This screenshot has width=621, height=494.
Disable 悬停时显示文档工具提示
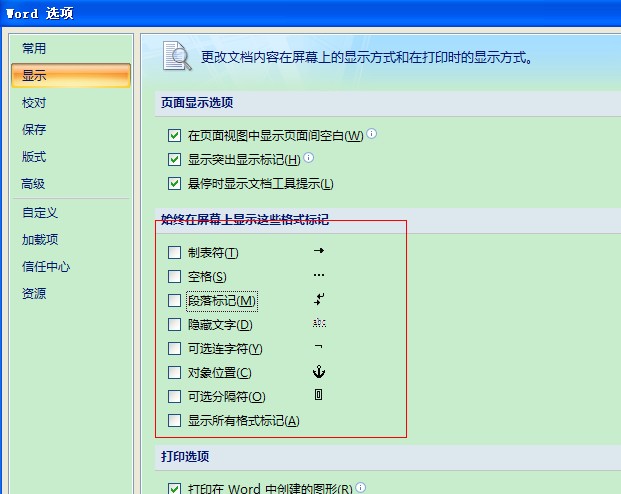pos(174,184)
